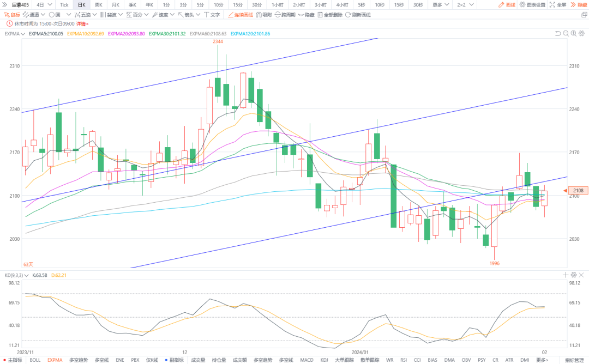Add a sub-chart with plus icon
Screen dimensions: 589x364
click(x=566, y=275)
